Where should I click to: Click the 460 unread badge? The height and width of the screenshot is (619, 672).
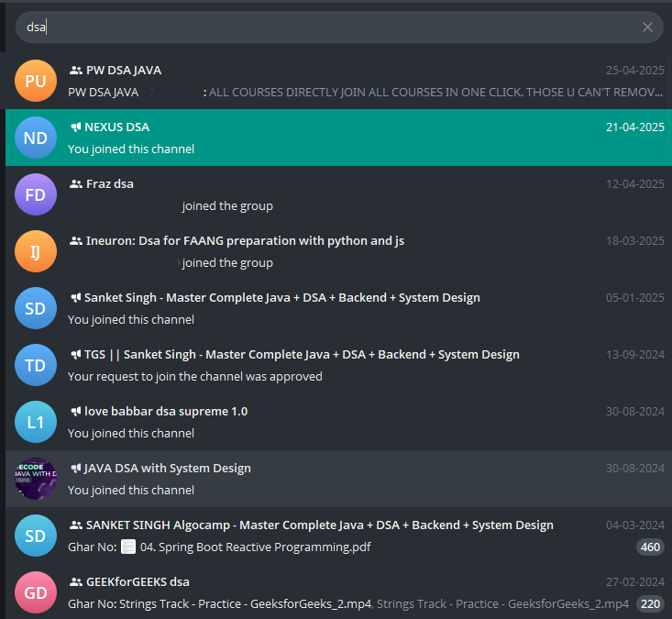coord(650,547)
